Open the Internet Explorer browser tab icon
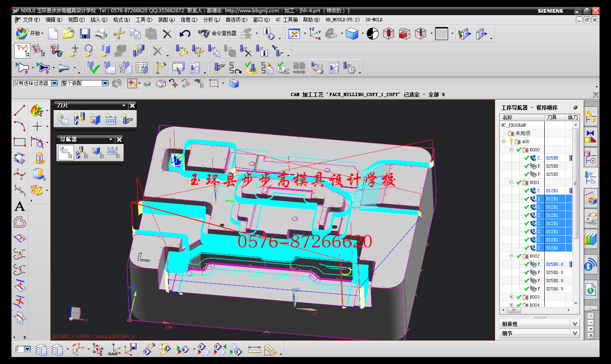 coord(591,290)
